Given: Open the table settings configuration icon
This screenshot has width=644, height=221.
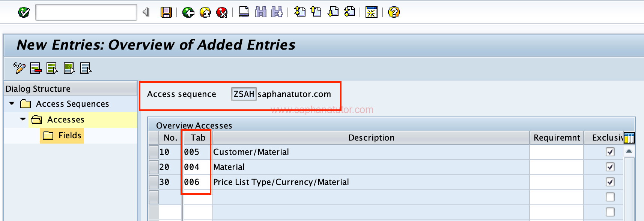Looking at the screenshot, I should click(x=629, y=138).
